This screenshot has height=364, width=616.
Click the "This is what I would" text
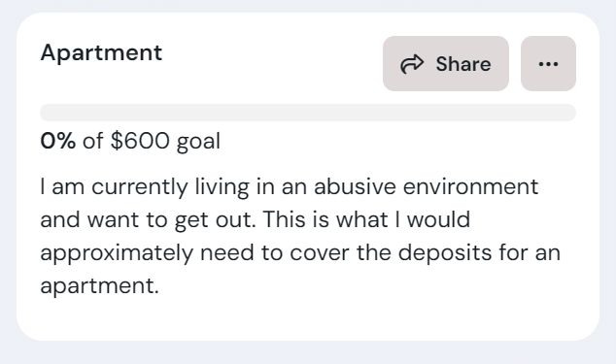[366, 219]
